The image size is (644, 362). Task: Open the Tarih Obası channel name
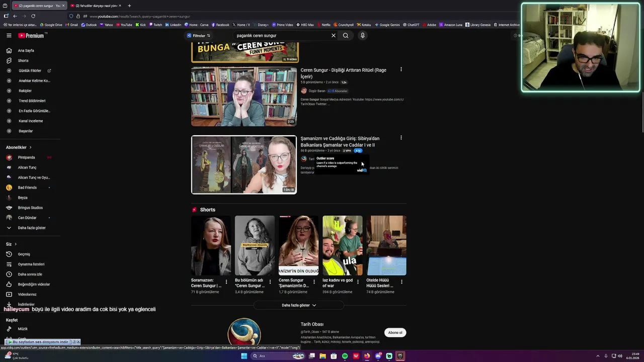[312, 324]
